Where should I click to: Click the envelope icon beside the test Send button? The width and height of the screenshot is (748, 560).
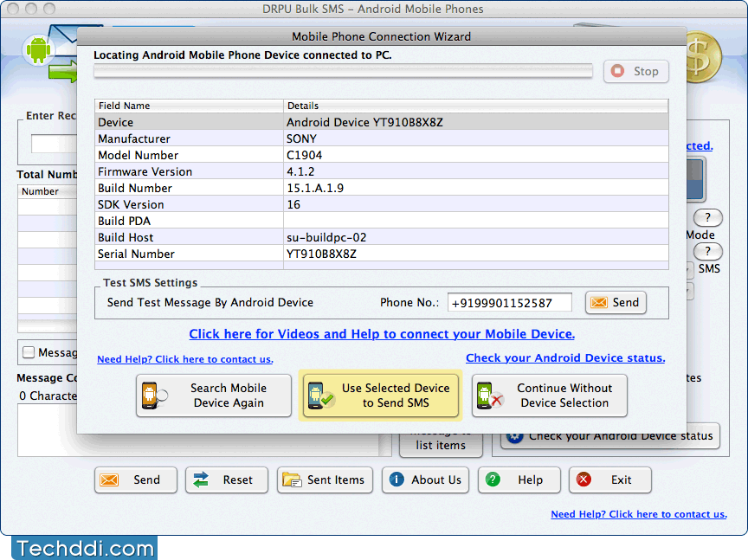pyautogui.click(x=599, y=302)
